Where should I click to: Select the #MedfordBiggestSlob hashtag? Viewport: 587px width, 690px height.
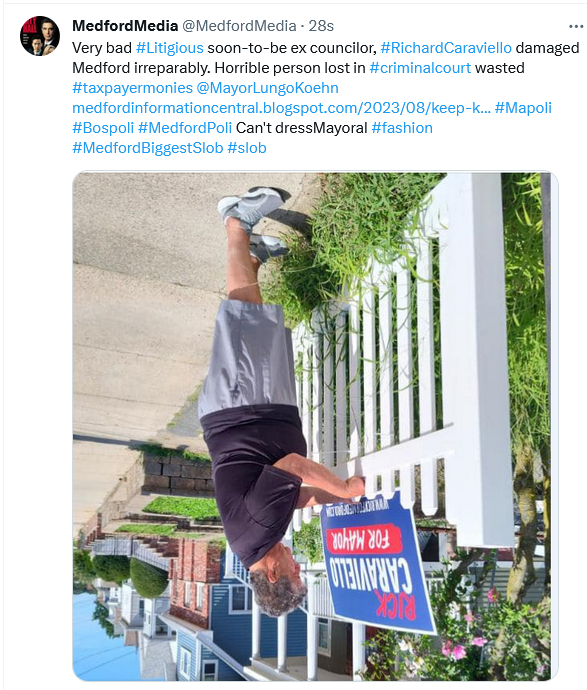(148, 148)
